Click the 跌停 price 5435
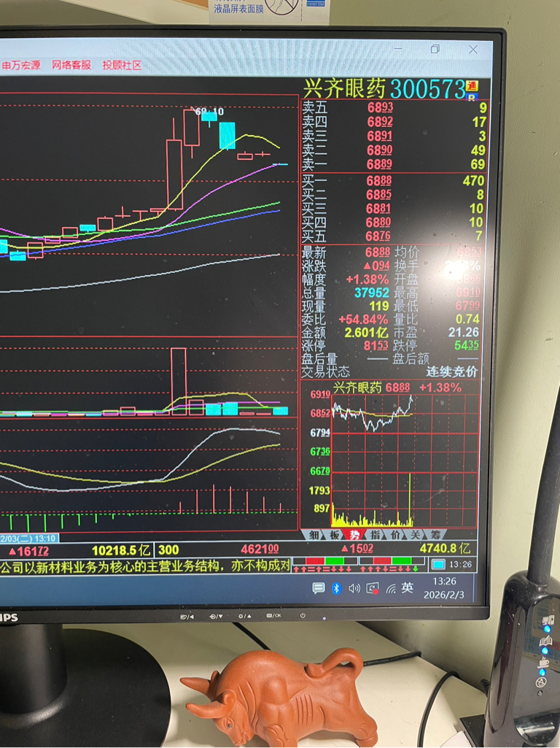The width and height of the screenshot is (560, 748). pyautogui.click(x=467, y=345)
